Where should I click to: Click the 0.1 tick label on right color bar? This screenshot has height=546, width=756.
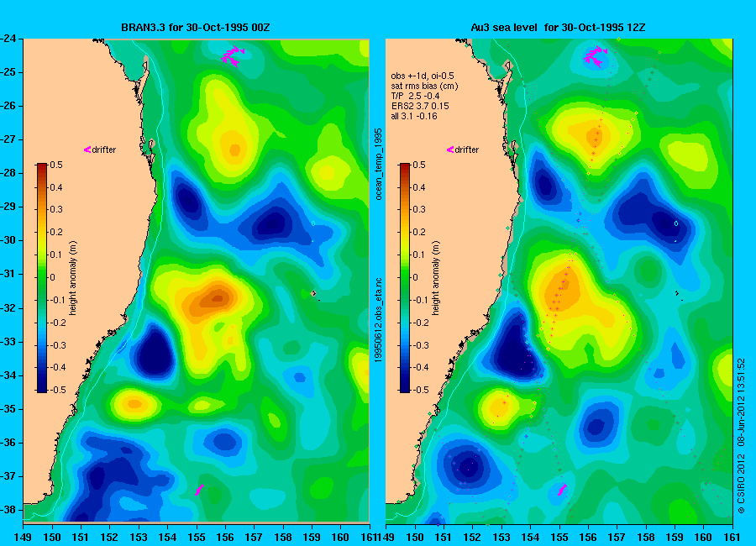pyautogui.click(x=419, y=255)
